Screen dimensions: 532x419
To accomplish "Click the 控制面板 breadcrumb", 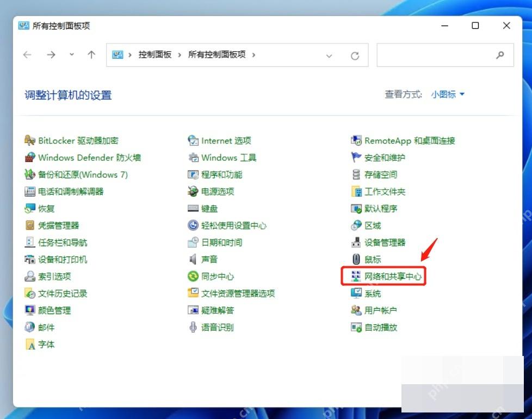I will click(154, 54).
